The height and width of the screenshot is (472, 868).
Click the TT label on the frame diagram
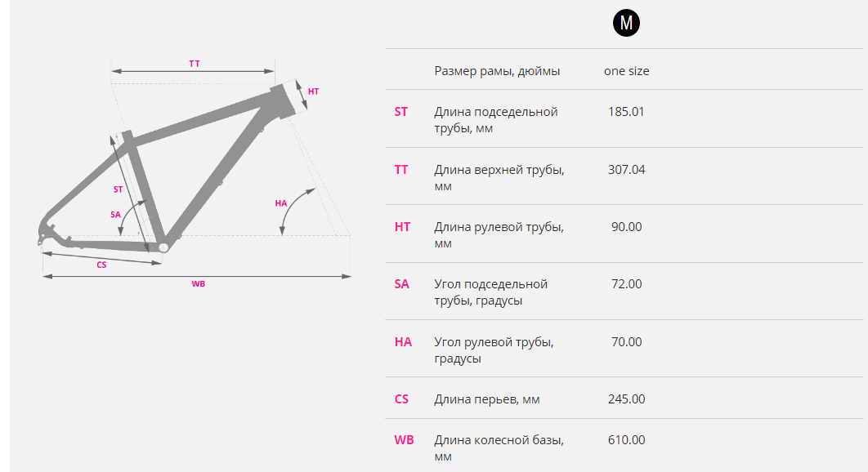[x=195, y=64]
